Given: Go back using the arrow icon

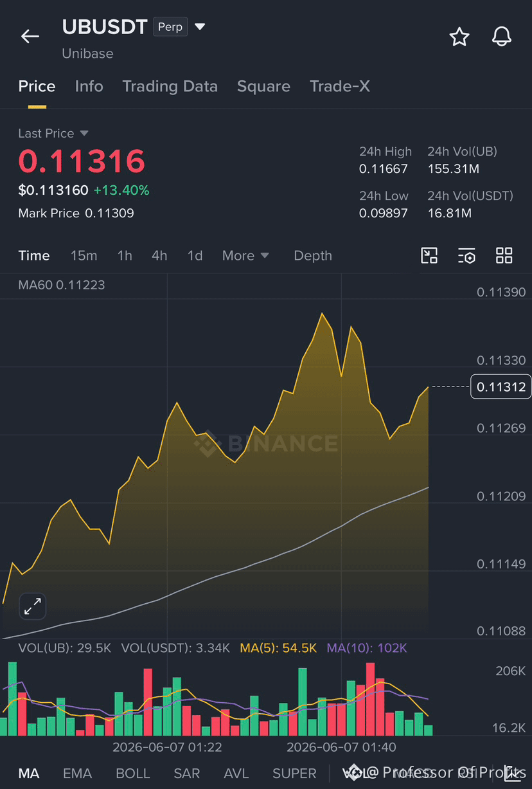Looking at the screenshot, I should 30,37.
